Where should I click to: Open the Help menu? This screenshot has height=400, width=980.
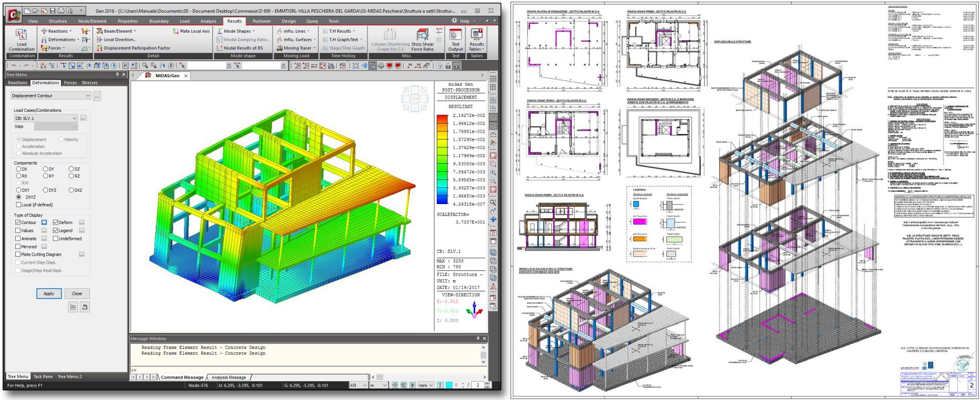pos(464,21)
